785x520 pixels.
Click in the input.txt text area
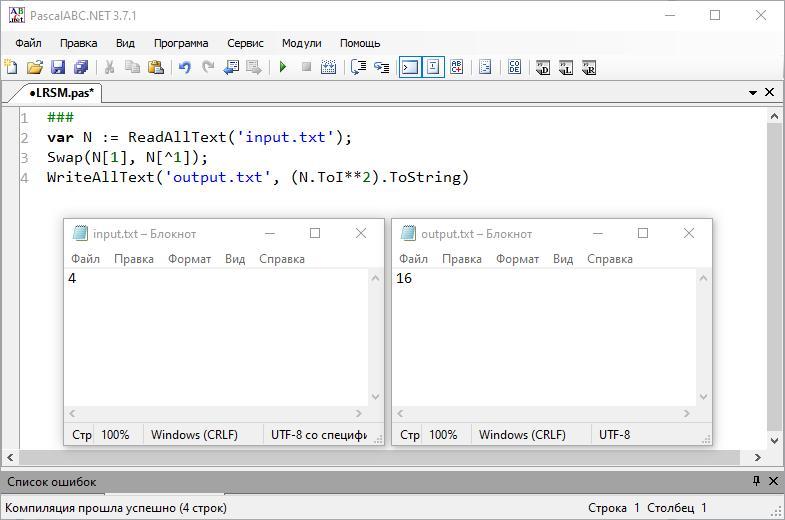click(x=216, y=337)
